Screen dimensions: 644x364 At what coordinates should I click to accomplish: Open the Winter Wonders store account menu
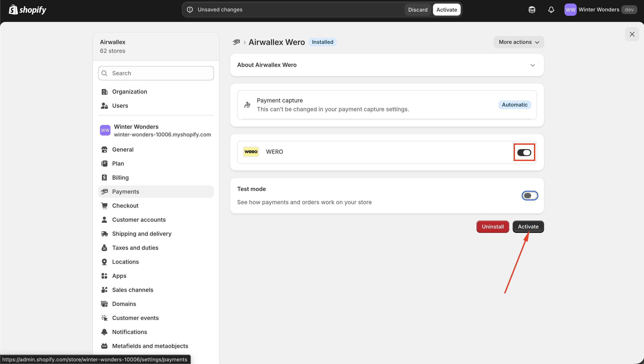click(601, 10)
